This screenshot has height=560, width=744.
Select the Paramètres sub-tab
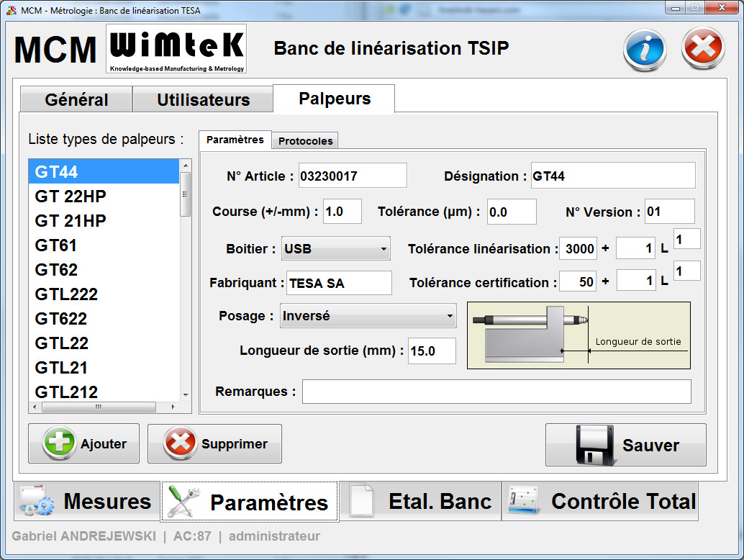tap(235, 140)
